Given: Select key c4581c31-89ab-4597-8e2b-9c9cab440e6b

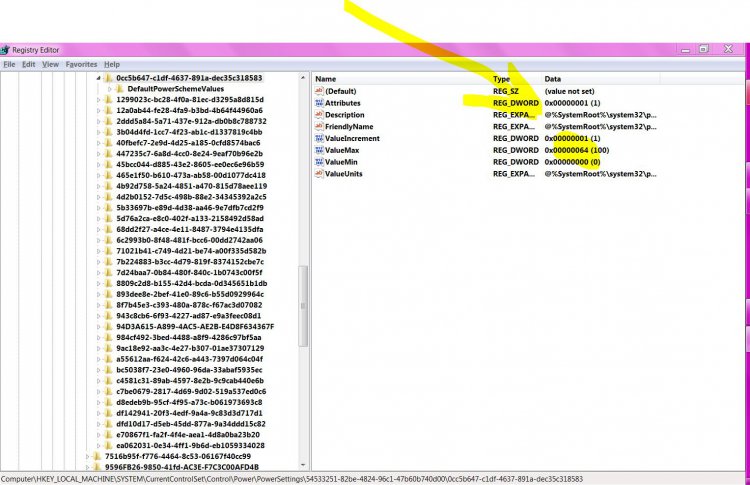Looking at the screenshot, I should [x=190, y=381].
